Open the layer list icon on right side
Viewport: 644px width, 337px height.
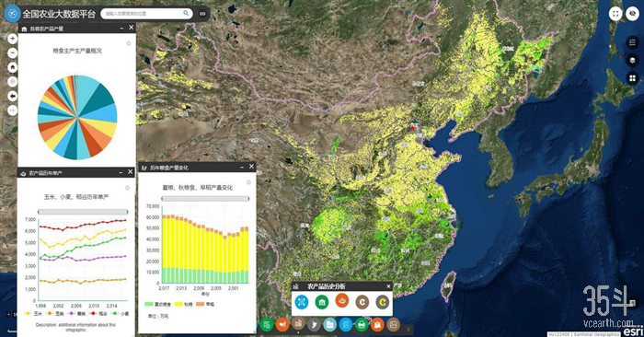(633, 42)
